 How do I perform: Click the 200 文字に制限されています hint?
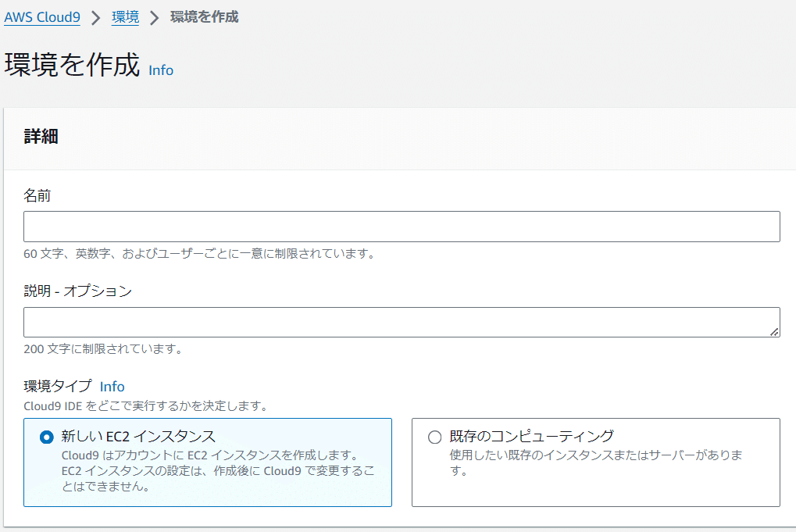tap(104, 348)
